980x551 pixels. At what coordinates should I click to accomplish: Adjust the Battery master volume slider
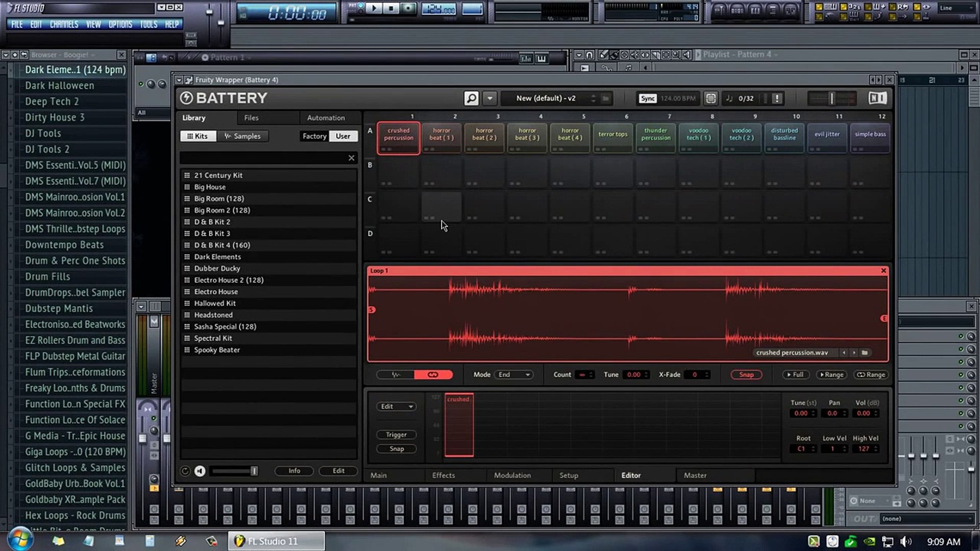coord(831,98)
